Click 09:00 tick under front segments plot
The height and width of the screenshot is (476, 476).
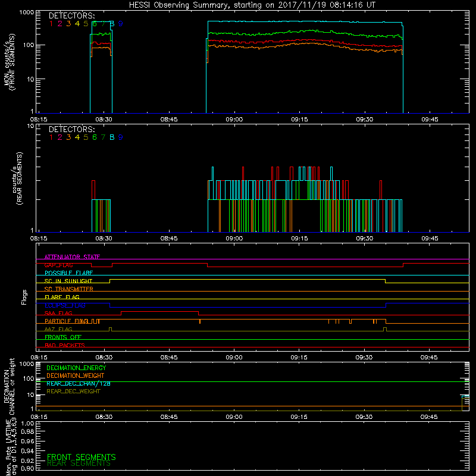point(234,120)
